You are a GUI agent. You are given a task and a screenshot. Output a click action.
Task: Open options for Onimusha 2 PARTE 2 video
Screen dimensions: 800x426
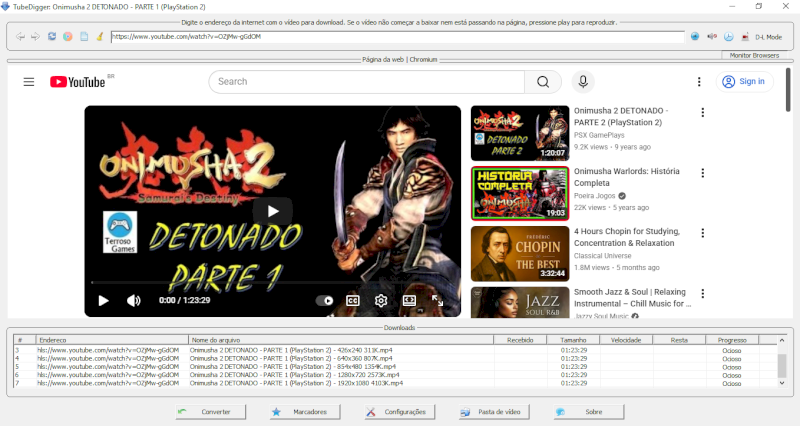tap(702, 113)
